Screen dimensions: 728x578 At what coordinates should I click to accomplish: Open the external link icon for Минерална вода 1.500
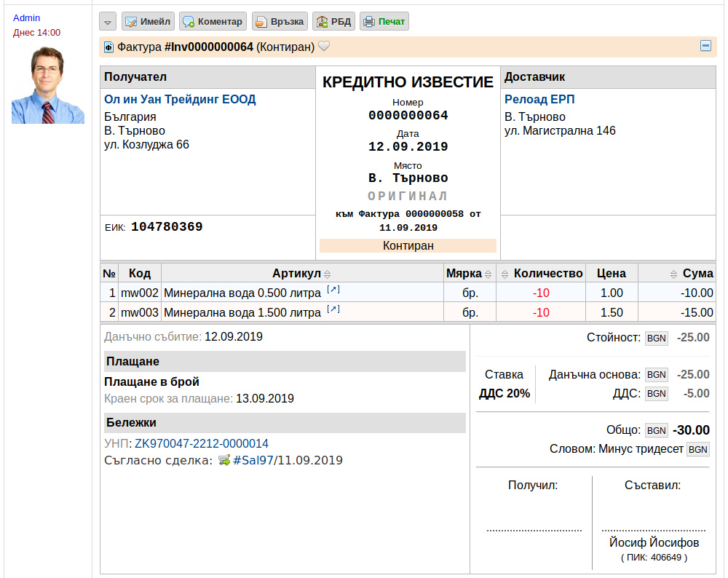pos(333,309)
